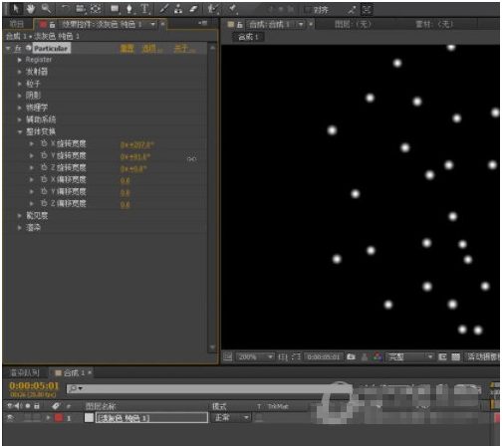The height and width of the screenshot is (448, 502).
Task: Click the white solid swatch of layer 1
Action: pyautogui.click(x=89, y=418)
